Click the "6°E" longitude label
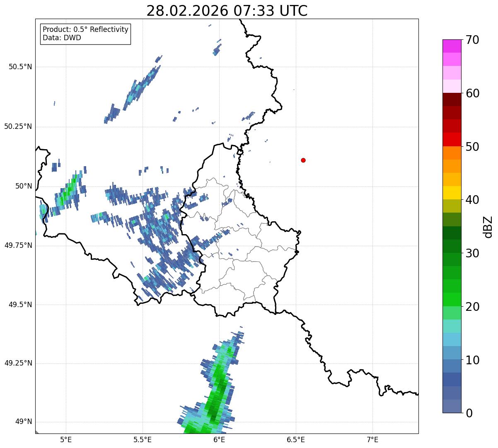The image size is (498, 448). click(219, 439)
